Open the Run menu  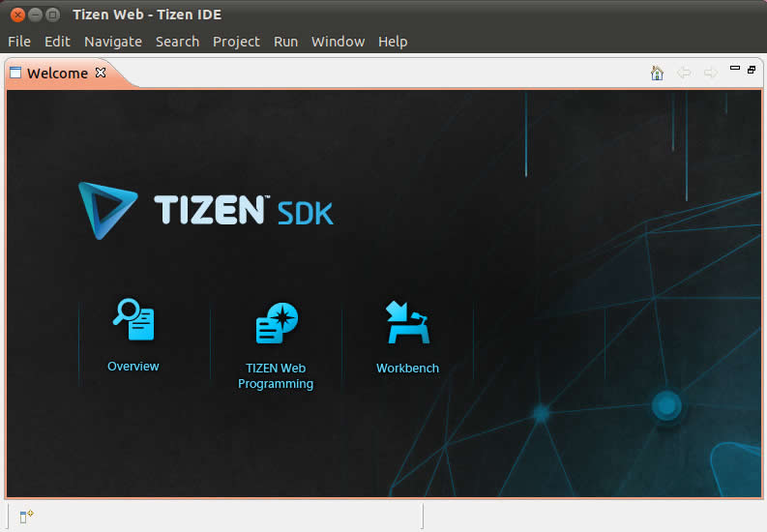tap(285, 42)
